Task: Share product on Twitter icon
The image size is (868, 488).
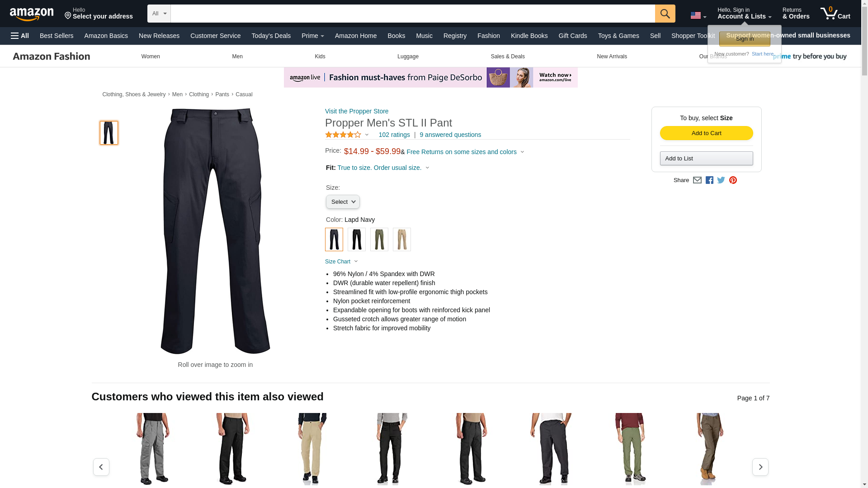Action: 721,180
